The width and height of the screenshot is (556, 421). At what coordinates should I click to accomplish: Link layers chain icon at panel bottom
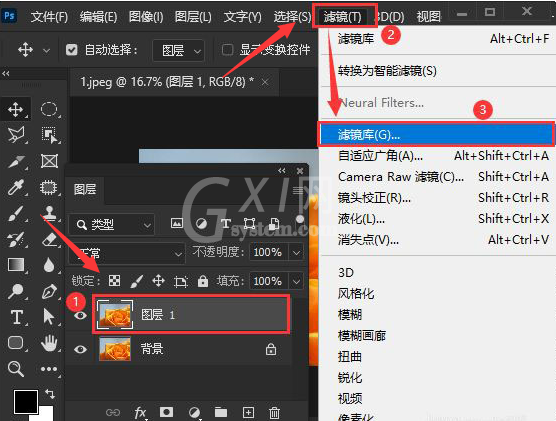click(113, 412)
